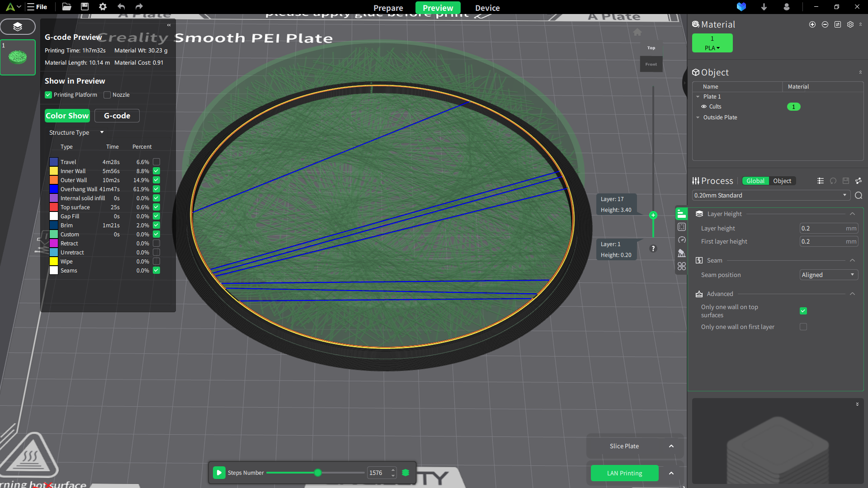This screenshot has width=868, height=488.
Task: Expand LAN Printing options arrow
Action: click(671, 473)
